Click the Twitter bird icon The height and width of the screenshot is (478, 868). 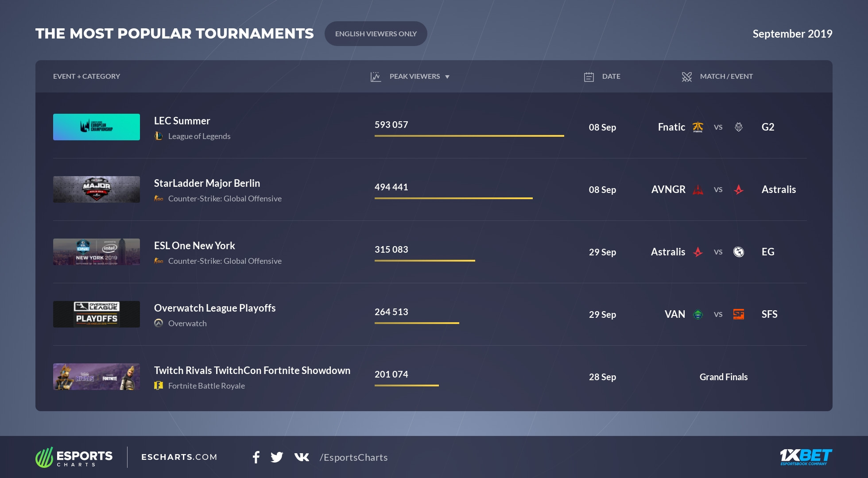tap(277, 457)
